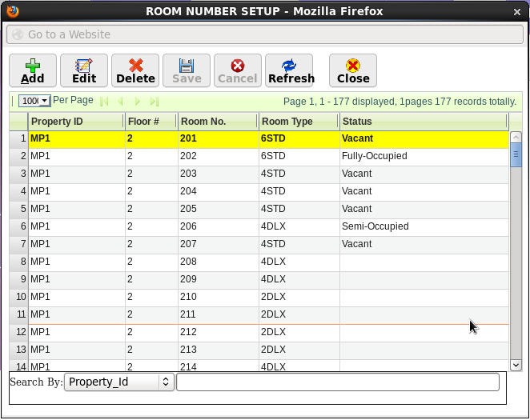Jump to the last page arrow
Image resolution: width=530 pixels, height=420 pixels.
point(155,102)
